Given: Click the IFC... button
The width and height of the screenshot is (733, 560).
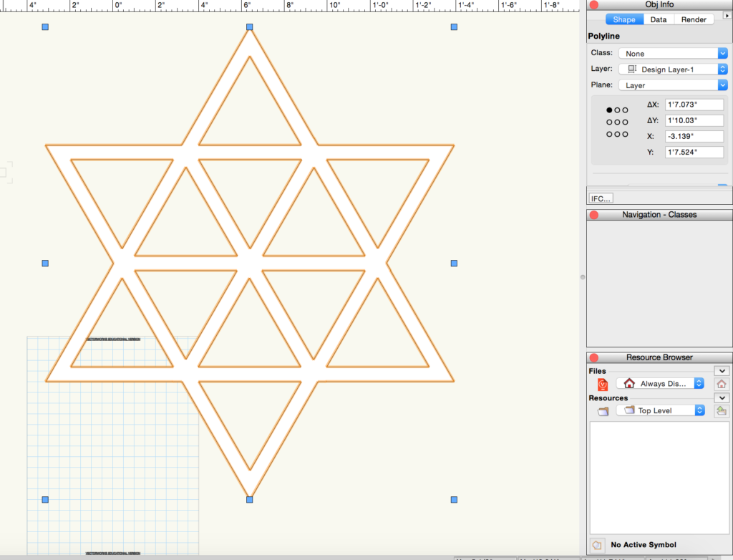Looking at the screenshot, I should 601,199.
